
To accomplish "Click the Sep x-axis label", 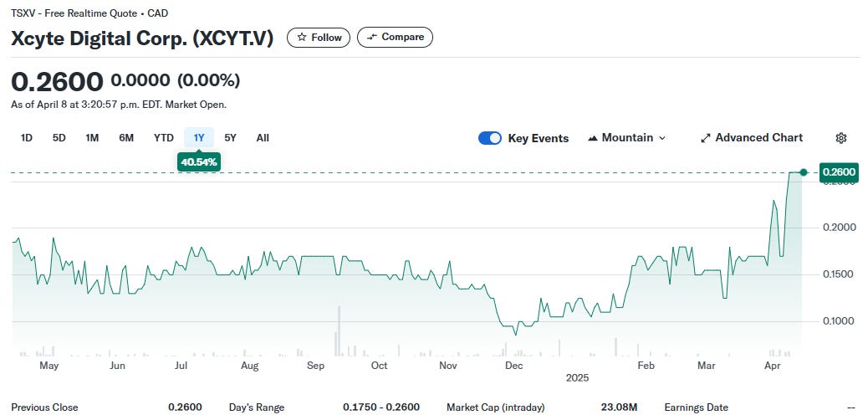I will tap(315, 366).
